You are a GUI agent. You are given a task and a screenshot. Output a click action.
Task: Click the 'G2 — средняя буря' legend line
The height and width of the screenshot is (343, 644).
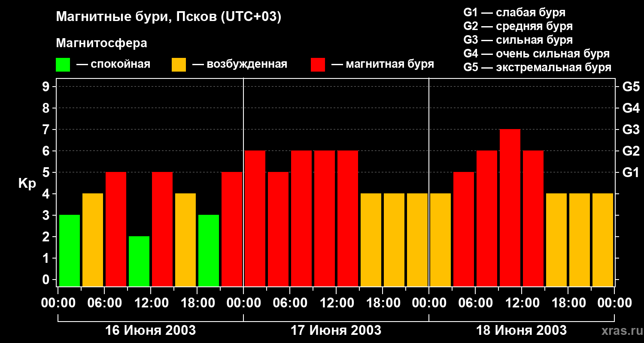518,26
